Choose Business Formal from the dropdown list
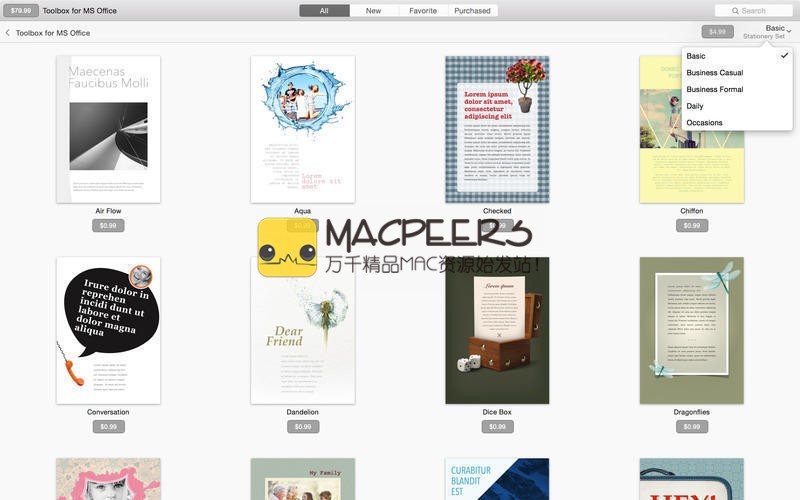Image resolution: width=800 pixels, height=500 pixels. tap(714, 90)
